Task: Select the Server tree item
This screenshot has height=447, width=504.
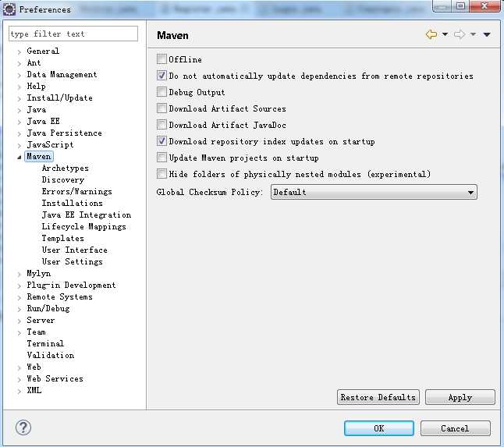Action: tap(41, 320)
